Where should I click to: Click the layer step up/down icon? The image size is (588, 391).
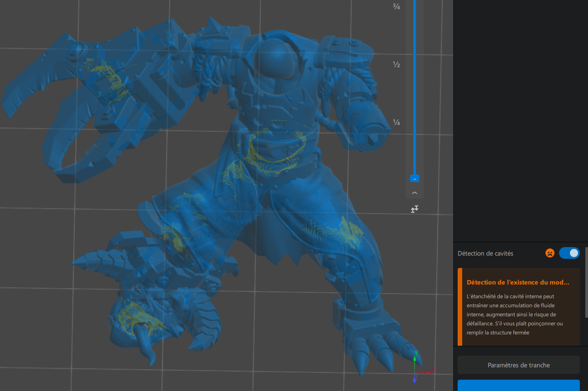point(415,209)
